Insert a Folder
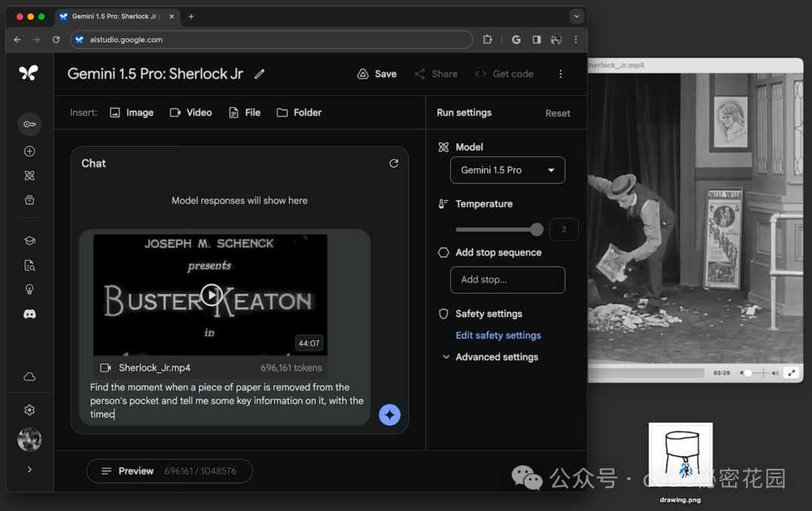The width and height of the screenshot is (812, 511). tap(298, 113)
